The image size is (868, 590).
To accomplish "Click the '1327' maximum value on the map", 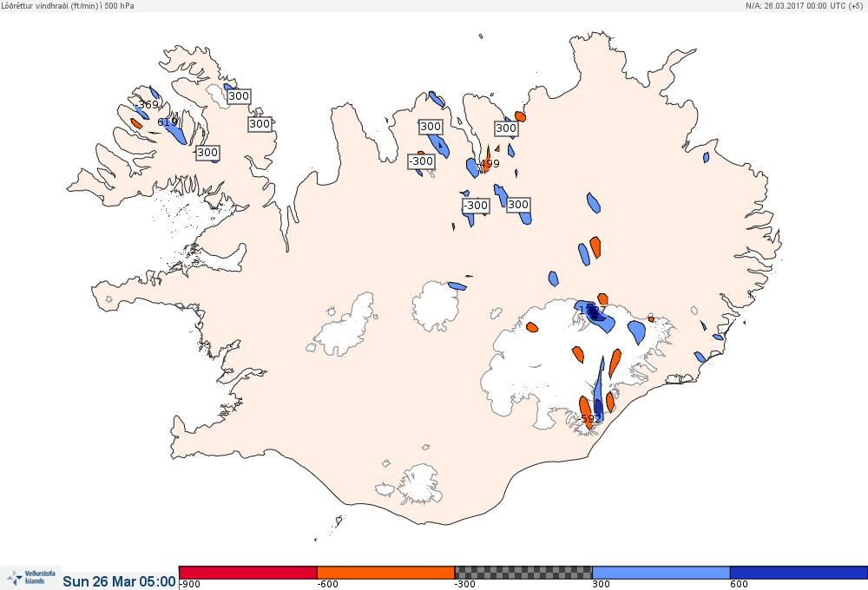I will point(592,311).
